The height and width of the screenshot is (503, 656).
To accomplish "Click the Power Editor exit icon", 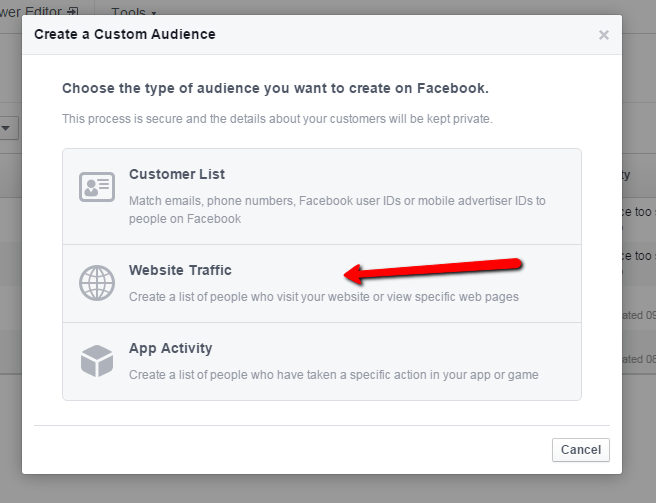I will pyautogui.click(x=72, y=13).
